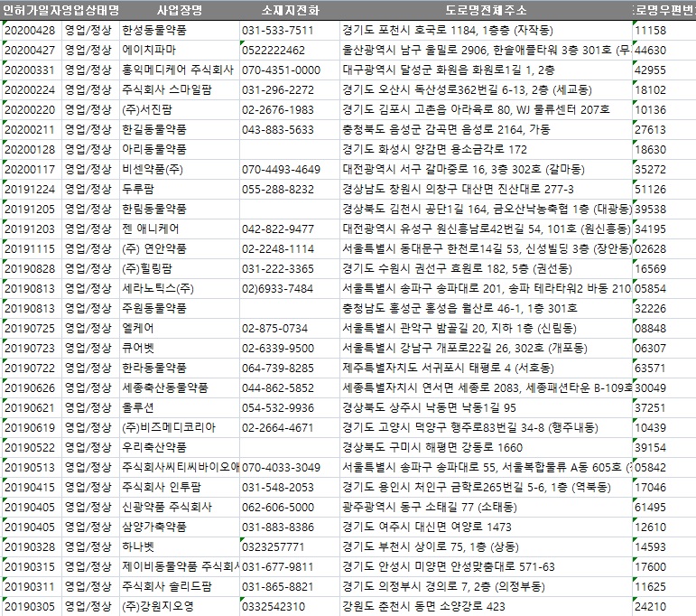Click date cell 20190725
Viewport: 696px width, 616px height.
(x=32, y=329)
